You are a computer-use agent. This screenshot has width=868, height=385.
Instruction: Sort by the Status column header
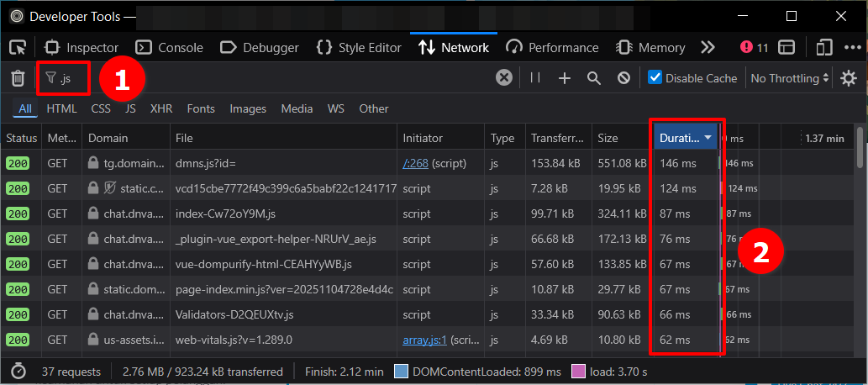(21, 138)
